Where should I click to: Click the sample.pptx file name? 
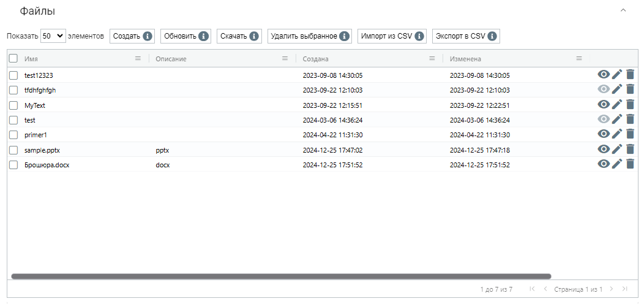(x=42, y=150)
